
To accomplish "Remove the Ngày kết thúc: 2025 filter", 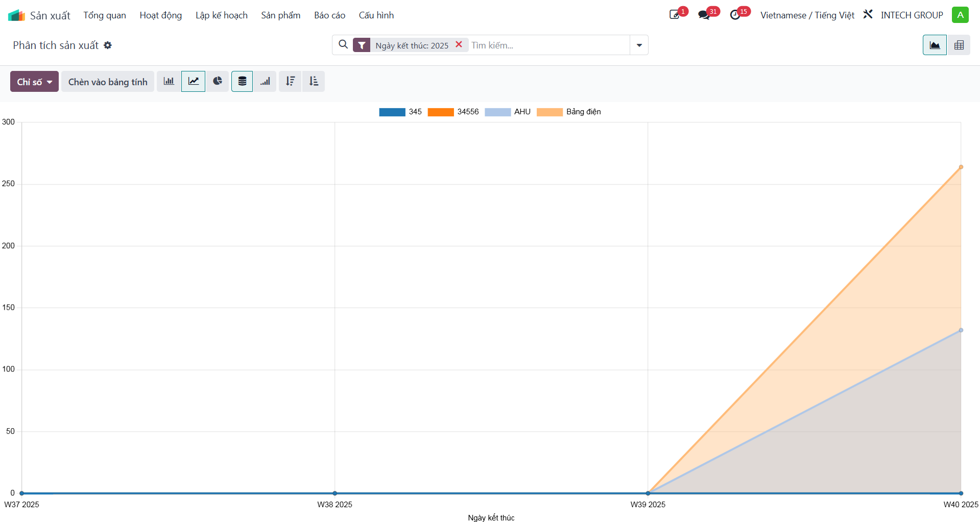I will tap(459, 44).
